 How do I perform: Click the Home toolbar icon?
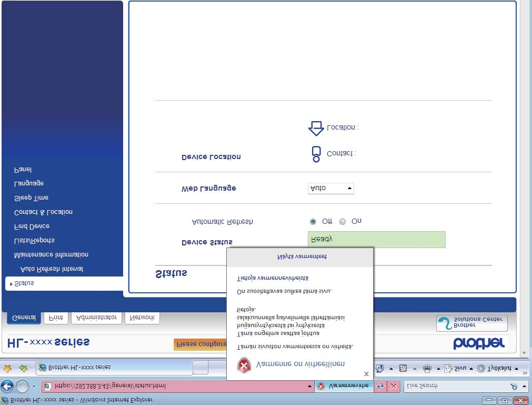tap(380, 368)
